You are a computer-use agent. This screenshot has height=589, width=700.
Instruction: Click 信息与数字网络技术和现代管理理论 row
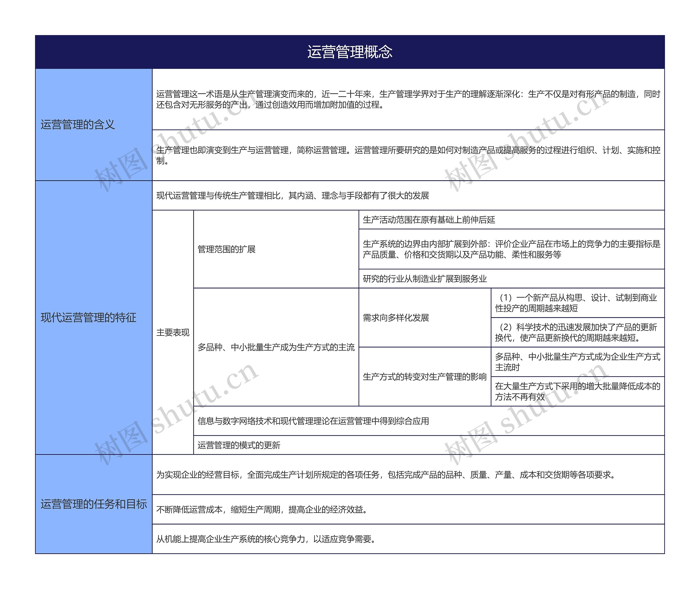pyautogui.click(x=429, y=421)
